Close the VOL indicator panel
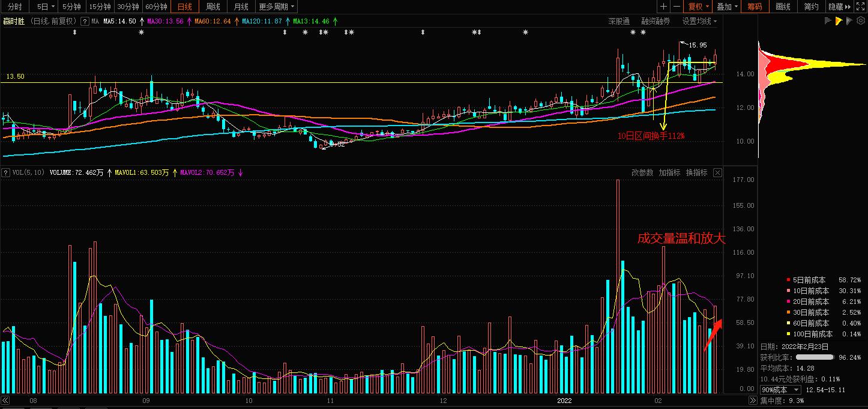The image size is (868, 409). click(x=717, y=172)
